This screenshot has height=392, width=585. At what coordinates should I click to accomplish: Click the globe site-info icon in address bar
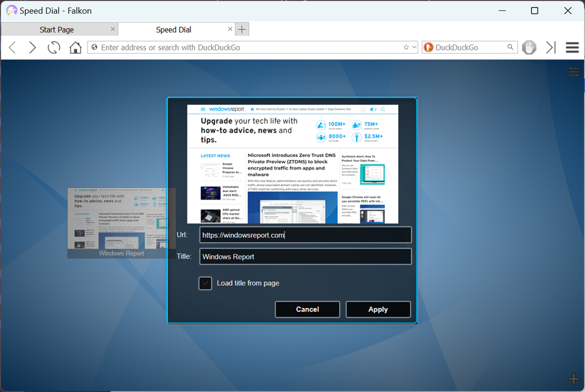tap(94, 47)
